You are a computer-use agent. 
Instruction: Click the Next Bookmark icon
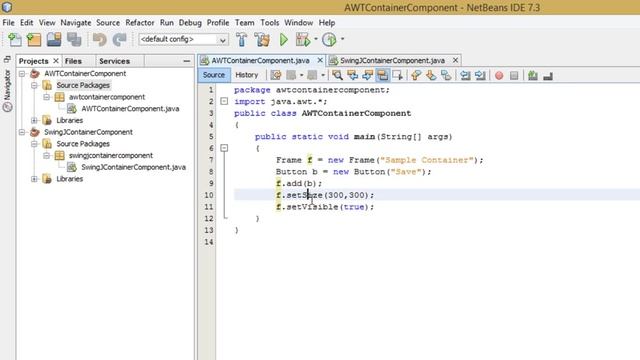click(431, 76)
